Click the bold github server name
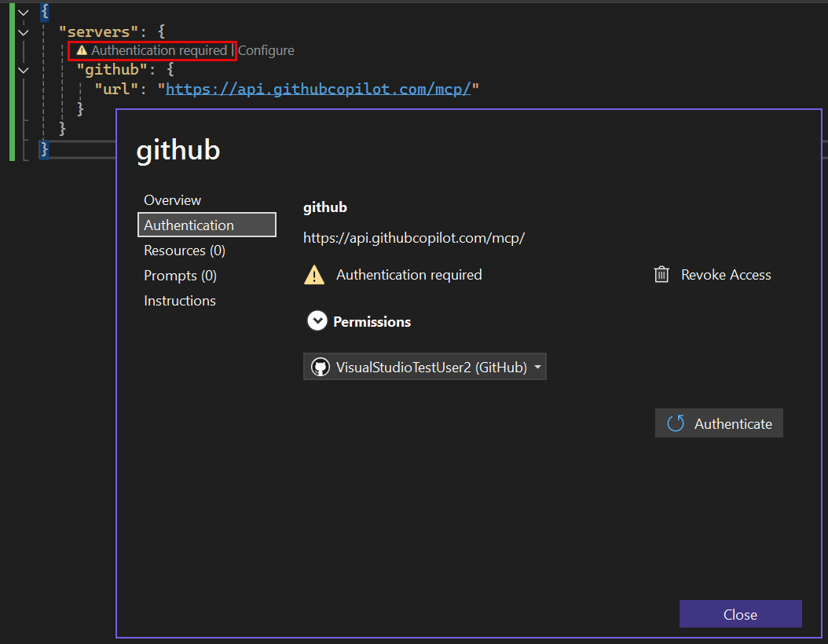 coord(324,207)
